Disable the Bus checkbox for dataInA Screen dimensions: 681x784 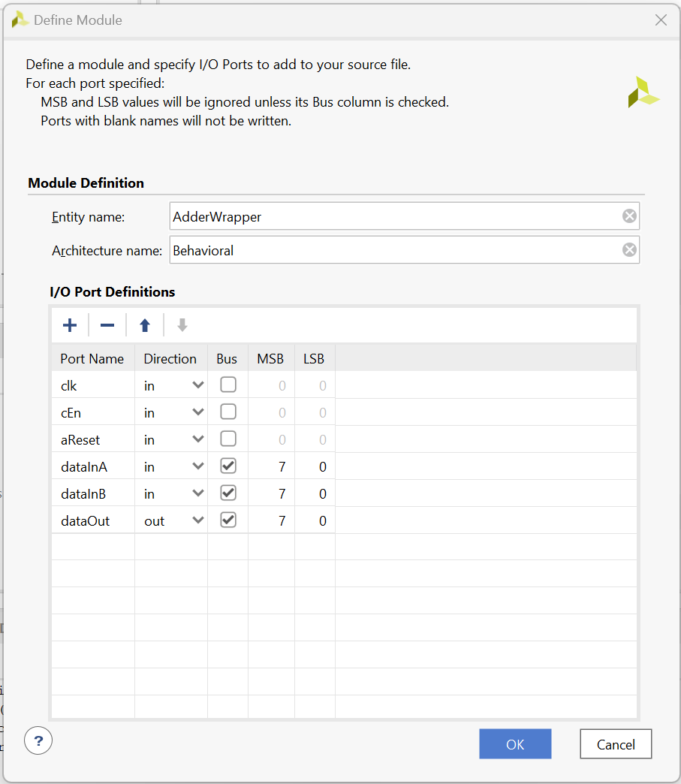pos(226,466)
